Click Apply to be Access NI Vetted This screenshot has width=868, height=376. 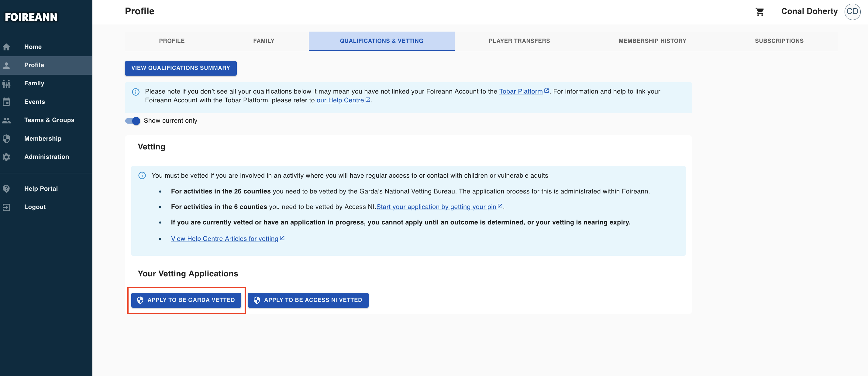pos(308,300)
